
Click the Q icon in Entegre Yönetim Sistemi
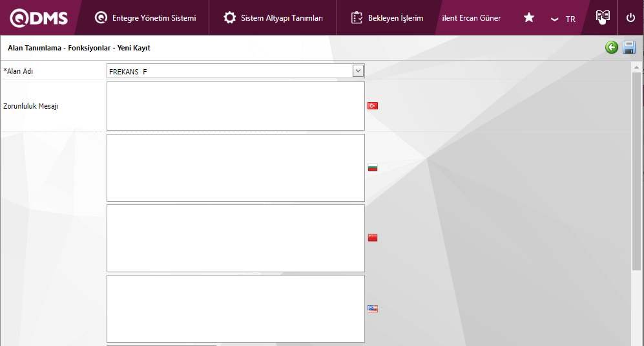(x=101, y=17)
